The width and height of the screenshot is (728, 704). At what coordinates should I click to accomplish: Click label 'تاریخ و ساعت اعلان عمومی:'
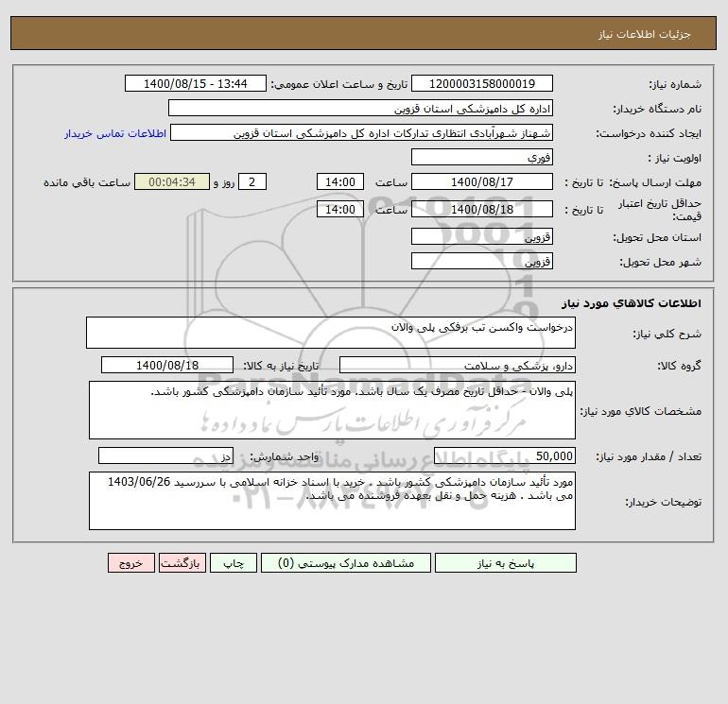pyautogui.click(x=338, y=84)
